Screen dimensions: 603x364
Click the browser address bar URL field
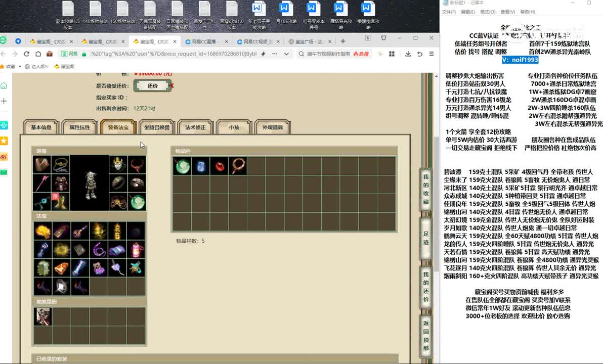(173, 54)
